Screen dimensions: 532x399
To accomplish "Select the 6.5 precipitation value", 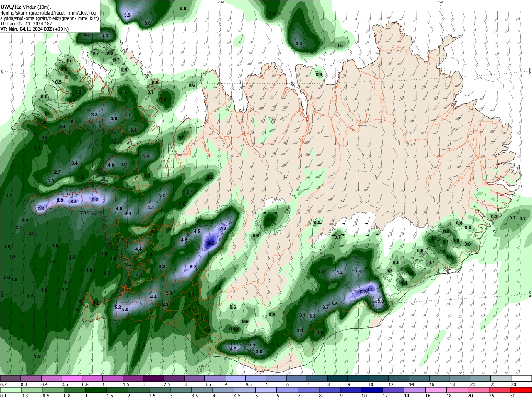I will click(74, 202).
